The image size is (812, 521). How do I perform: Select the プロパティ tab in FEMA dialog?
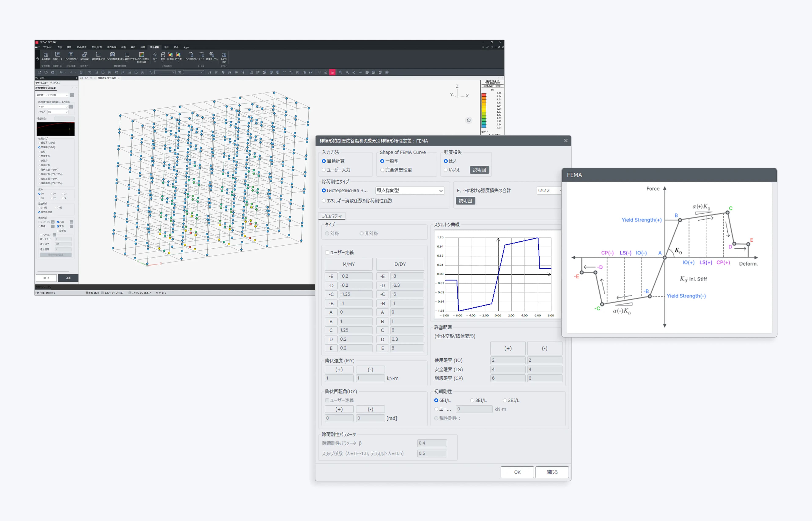[332, 216]
